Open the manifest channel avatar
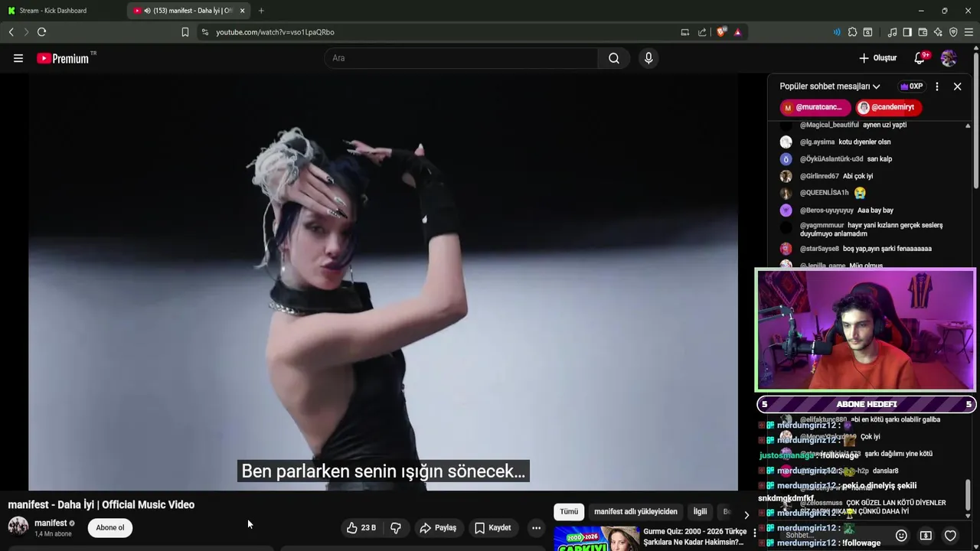This screenshot has height=551, width=980. [x=18, y=527]
